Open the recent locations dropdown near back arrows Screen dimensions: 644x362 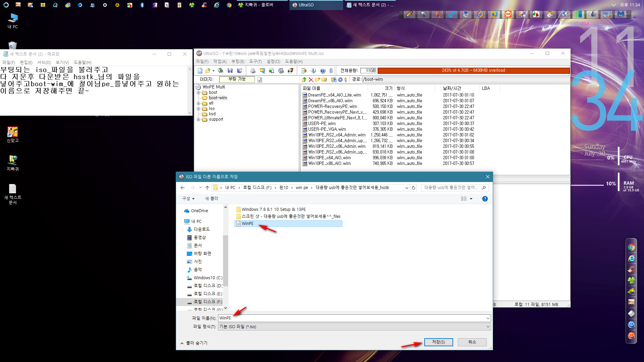click(200, 188)
